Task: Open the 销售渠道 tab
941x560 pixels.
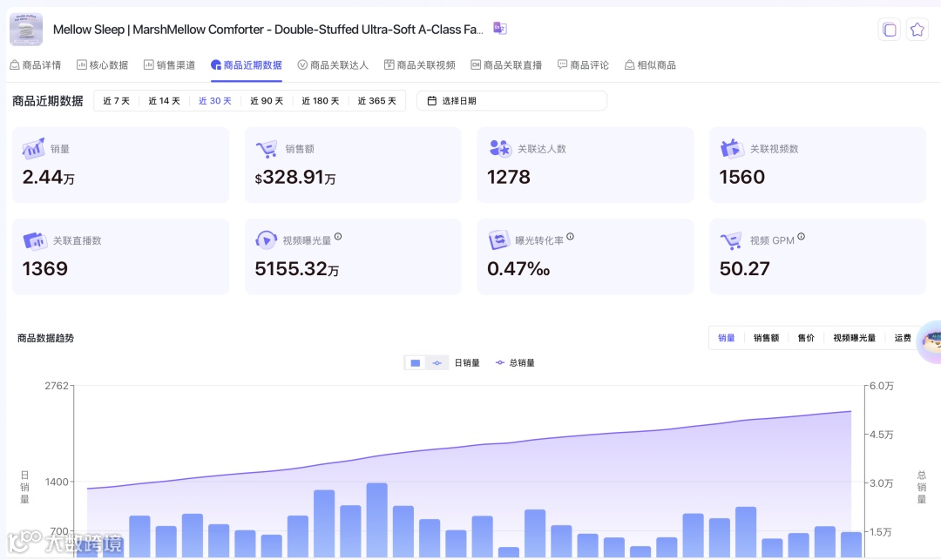Action: 170,64
